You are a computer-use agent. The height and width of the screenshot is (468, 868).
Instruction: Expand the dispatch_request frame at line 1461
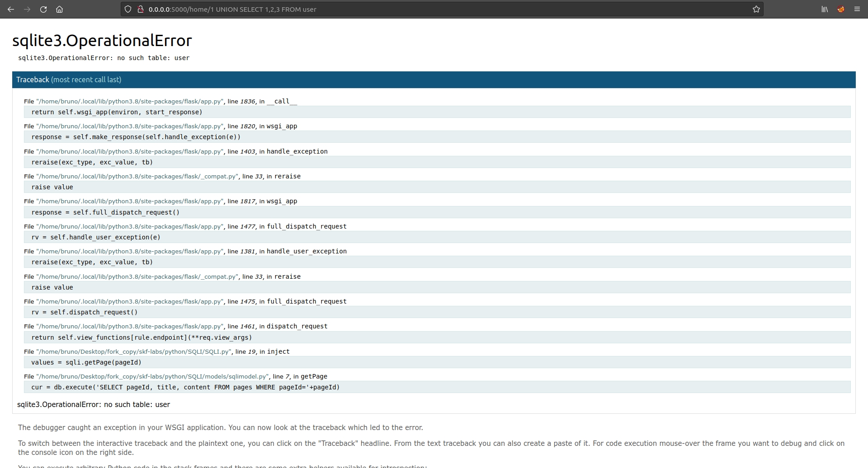175,326
